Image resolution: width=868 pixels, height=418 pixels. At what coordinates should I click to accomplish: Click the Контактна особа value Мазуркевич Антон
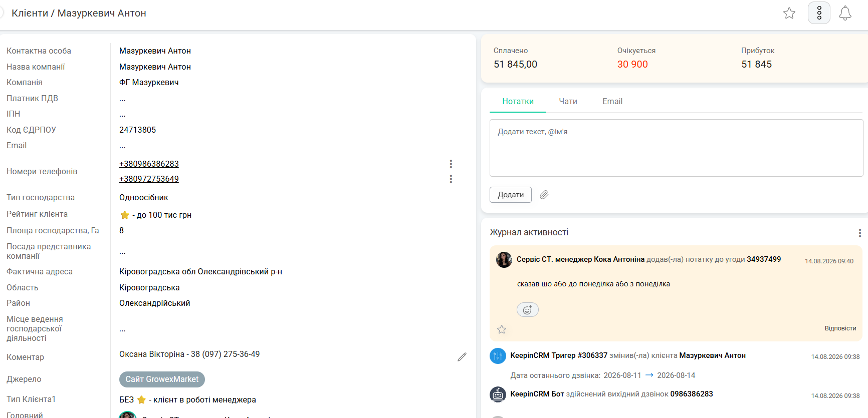155,51
